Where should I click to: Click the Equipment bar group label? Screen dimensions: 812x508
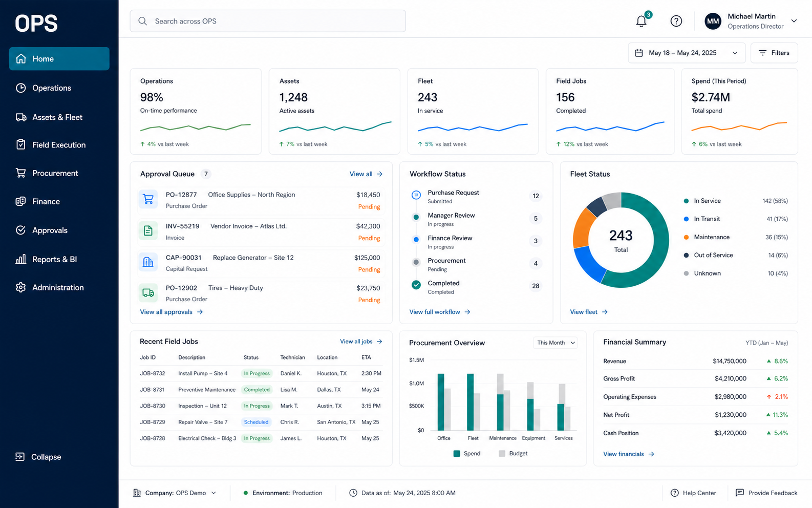pos(533,438)
